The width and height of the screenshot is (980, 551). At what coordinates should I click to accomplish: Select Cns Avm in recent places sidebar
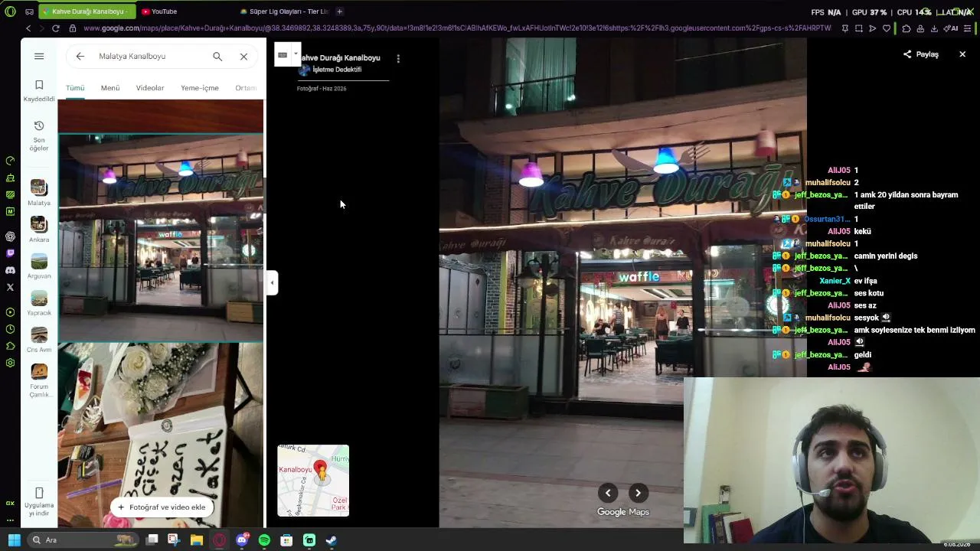click(39, 340)
